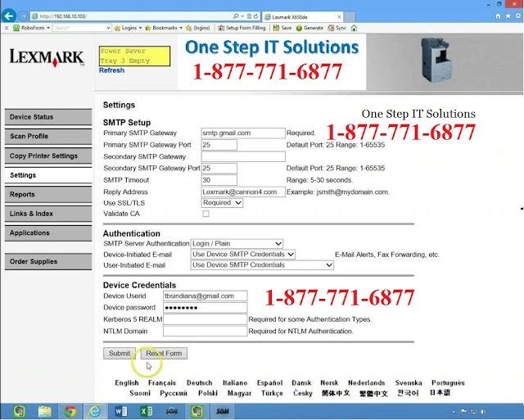This screenshot has width=524, height=420.
Task: Click Secondary SMTP Gateway field
Action: pos(243,156)
